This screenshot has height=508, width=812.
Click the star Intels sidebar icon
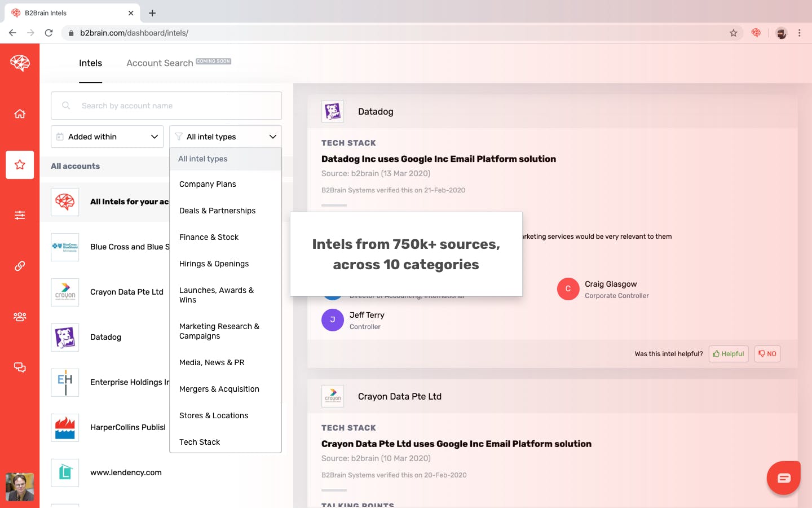pos(20,165)
